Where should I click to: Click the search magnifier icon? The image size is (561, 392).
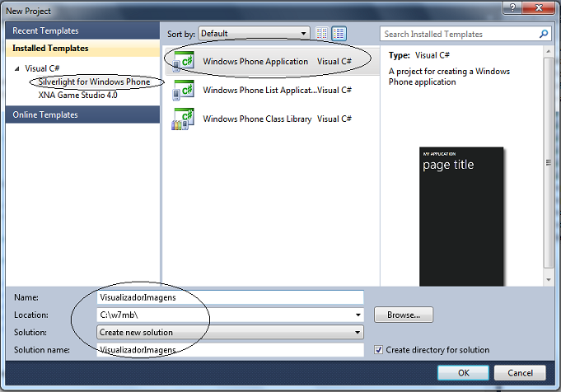(x=544, y=34)
